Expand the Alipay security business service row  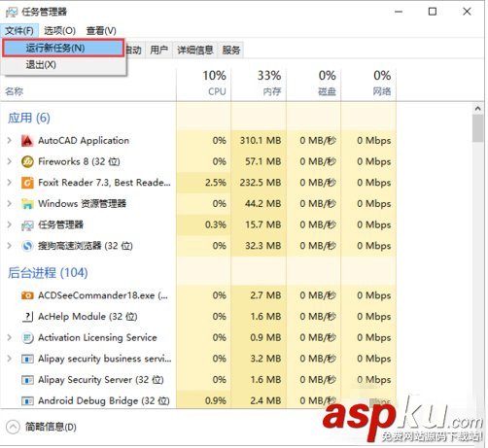tap(10, 359)
